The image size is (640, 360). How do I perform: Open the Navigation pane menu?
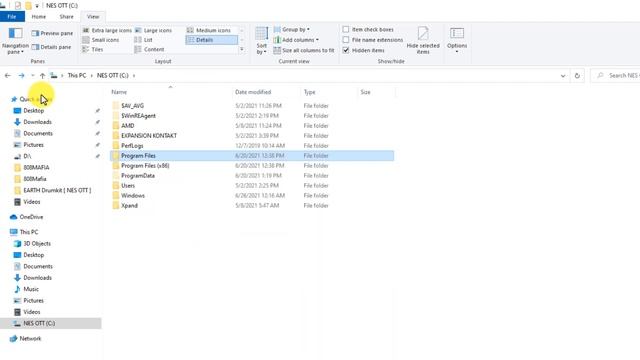(x=15, y=41)
